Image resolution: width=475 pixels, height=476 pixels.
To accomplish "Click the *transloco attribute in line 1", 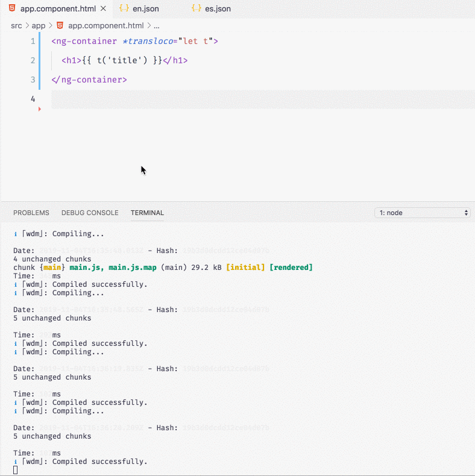I will (148, 41).
